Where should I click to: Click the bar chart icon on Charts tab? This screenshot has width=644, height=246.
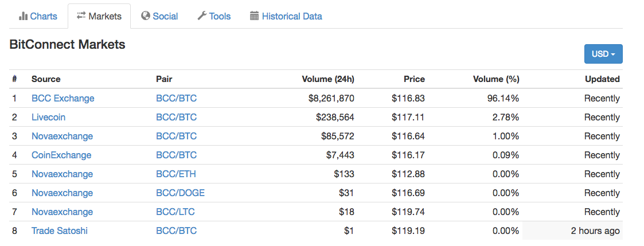click(23, 17)
